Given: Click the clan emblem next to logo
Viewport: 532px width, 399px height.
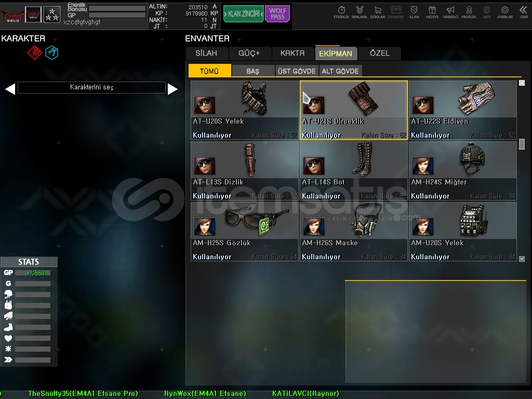Looking at the screenshot, I should coord(33,15).
